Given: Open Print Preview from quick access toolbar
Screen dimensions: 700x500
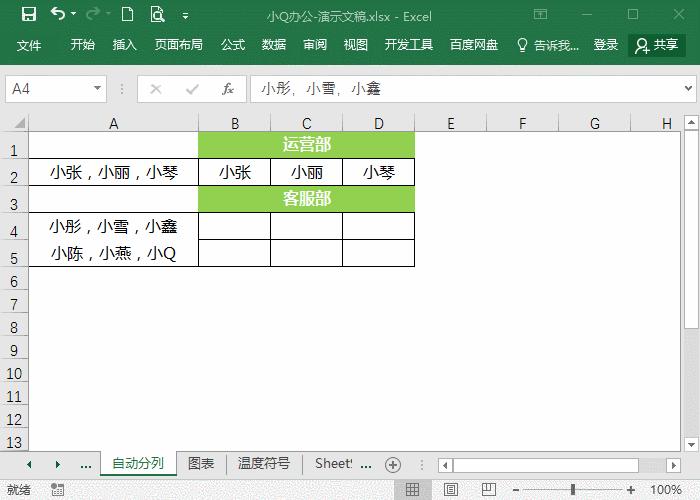Looking at the screenshot, I should click(157, 14).
